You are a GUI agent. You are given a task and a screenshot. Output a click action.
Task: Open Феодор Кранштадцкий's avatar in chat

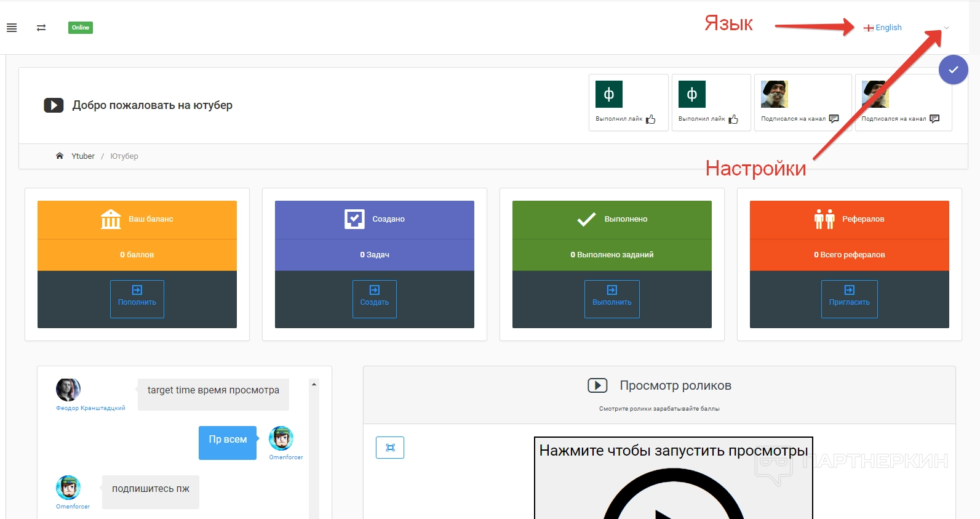pyautogui.click(x=68, y=390)
